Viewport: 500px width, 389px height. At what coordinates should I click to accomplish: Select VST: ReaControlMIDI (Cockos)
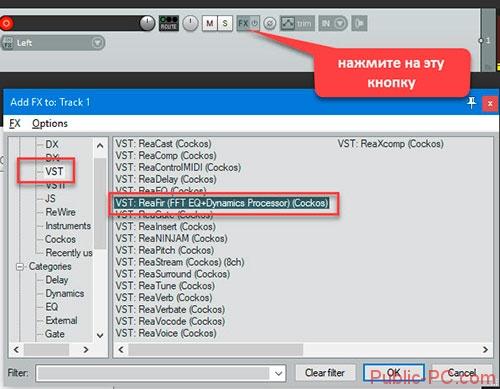tap(178, 167)
